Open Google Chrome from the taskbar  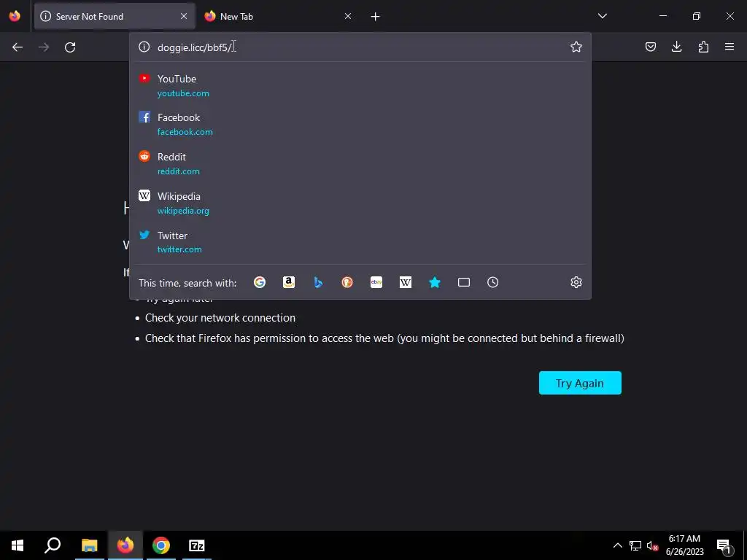(161, 545)
